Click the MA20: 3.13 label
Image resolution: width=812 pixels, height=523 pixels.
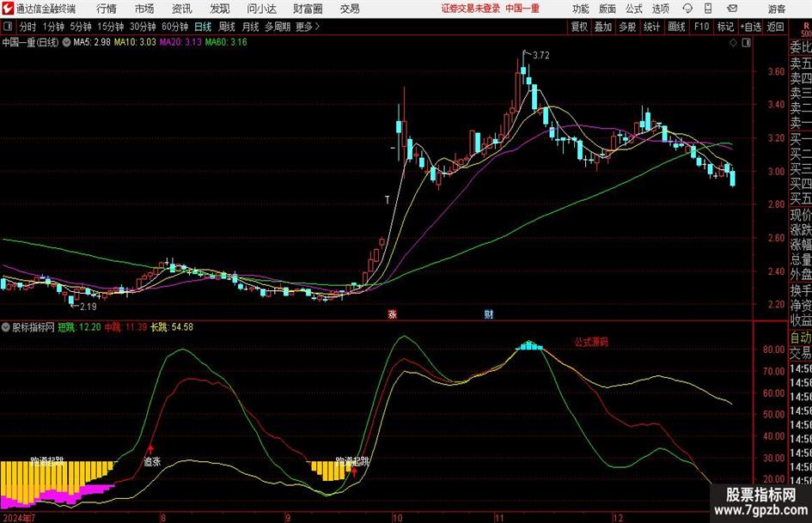(x=180, y=42)
